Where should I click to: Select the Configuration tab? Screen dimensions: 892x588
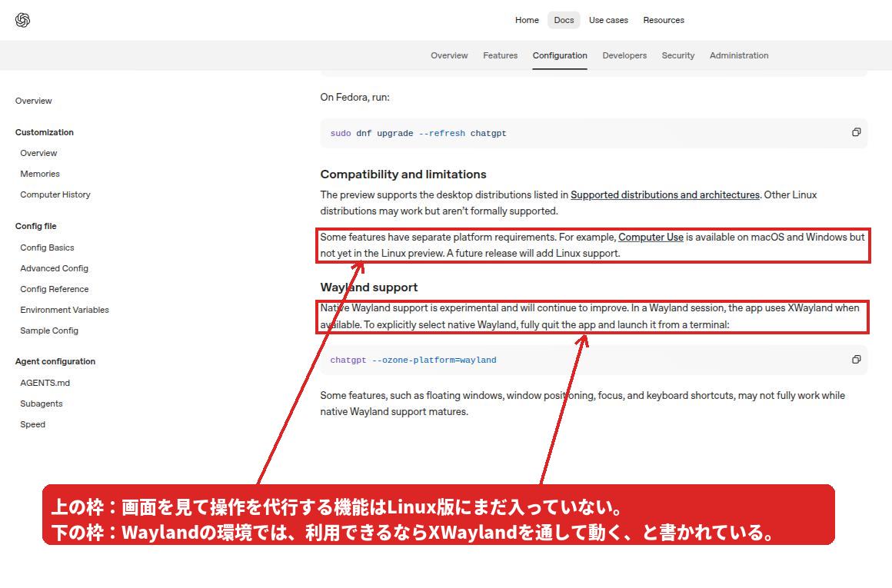pyautogui.click(x=560, y=55)
